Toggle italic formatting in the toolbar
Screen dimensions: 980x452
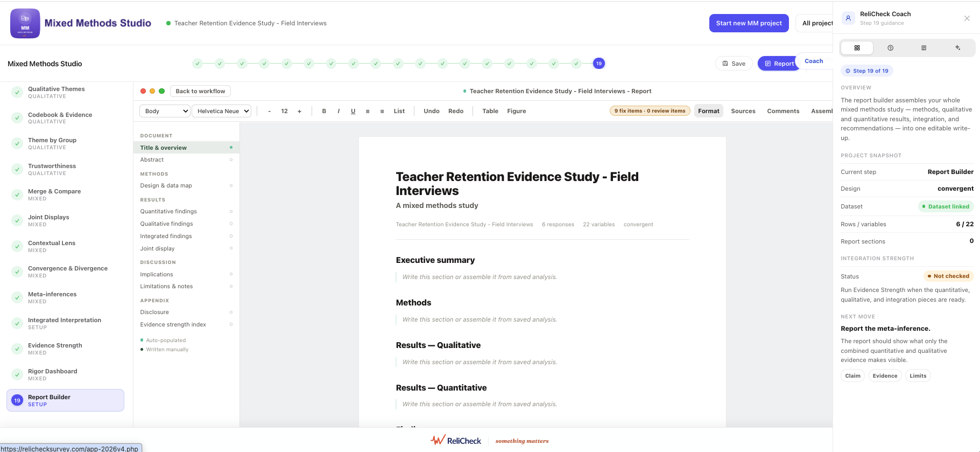coord(339,111)
